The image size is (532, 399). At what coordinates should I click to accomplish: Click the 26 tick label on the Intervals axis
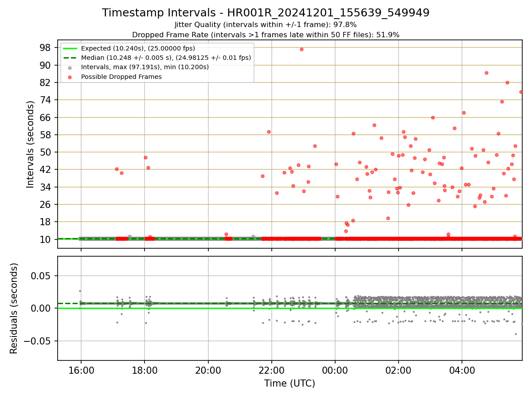(x=46, y=204)
